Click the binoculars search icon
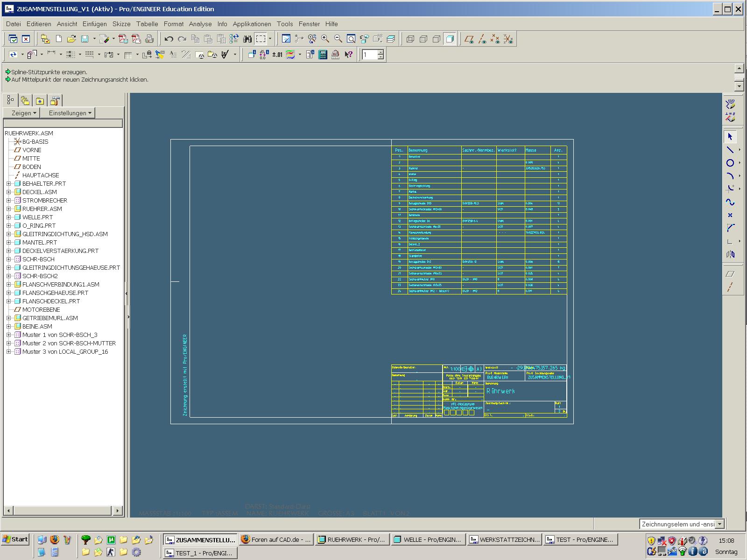747x560 pixels. pyautogui.click(x=247, y=39)
